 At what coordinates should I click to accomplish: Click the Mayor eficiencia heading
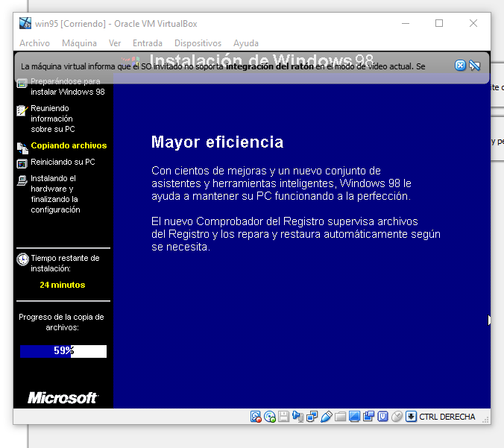tap(217, 142)
